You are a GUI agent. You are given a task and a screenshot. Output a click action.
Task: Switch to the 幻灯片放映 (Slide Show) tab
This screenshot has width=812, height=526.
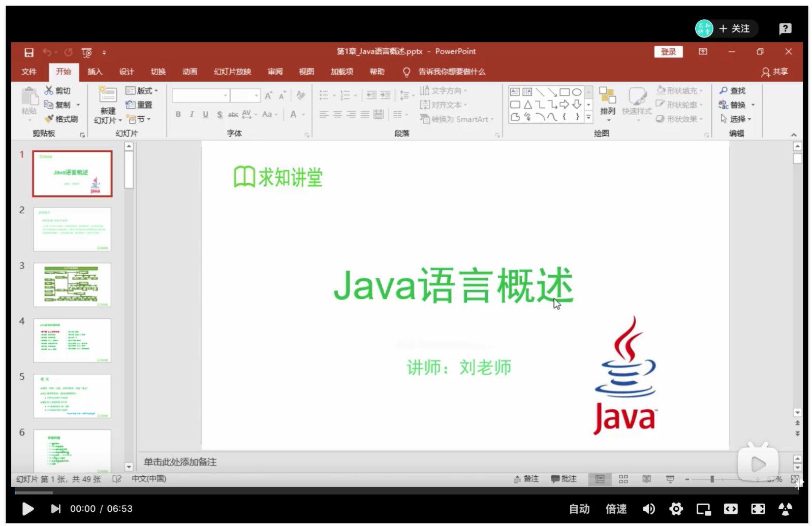coord(232,72)
